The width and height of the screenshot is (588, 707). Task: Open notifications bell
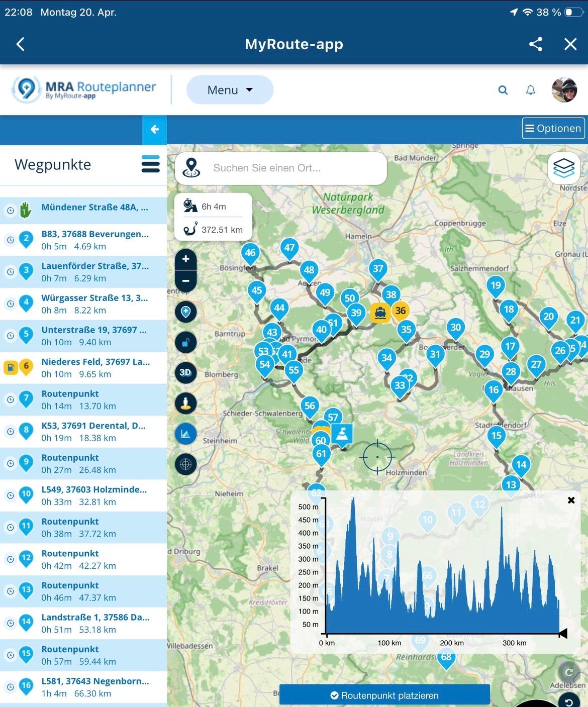point(530,90)
